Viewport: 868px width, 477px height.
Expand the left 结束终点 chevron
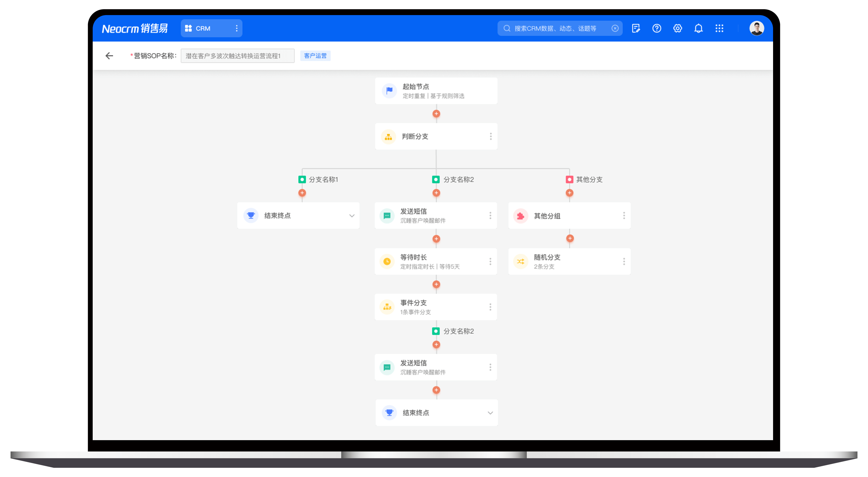tap(351, 215)
